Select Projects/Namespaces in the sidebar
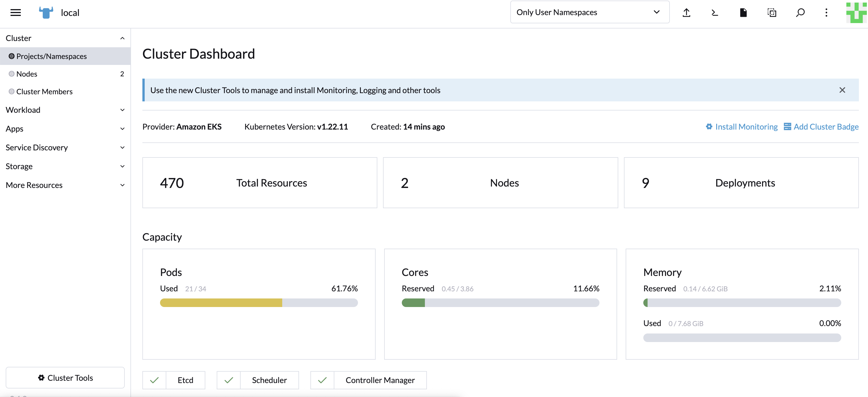This screenshot has height=397, width=868. (x=52, y=56)
